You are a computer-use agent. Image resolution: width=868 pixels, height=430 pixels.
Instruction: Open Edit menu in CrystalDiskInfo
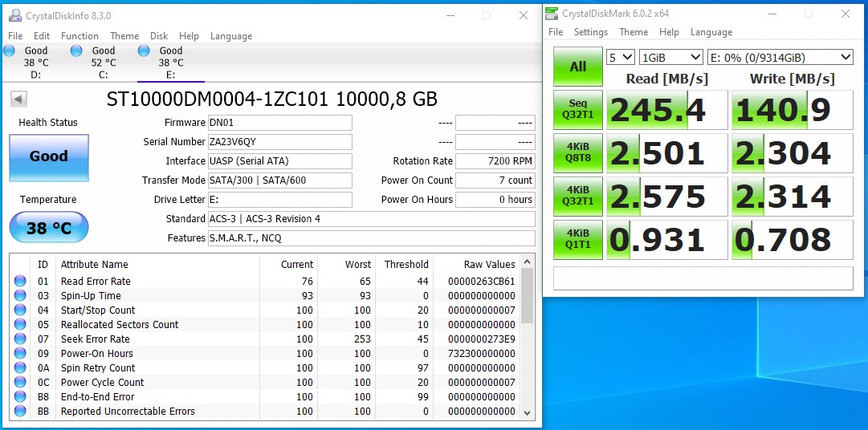click(42, 36)
